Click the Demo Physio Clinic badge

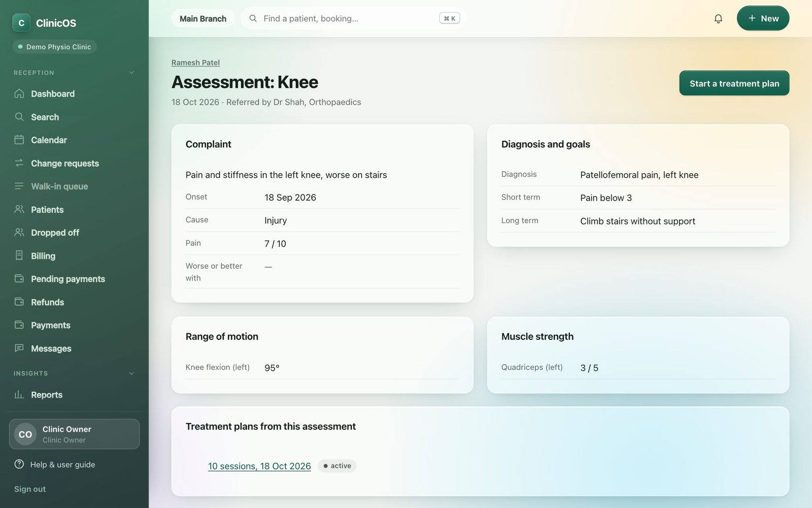(54, 47)
